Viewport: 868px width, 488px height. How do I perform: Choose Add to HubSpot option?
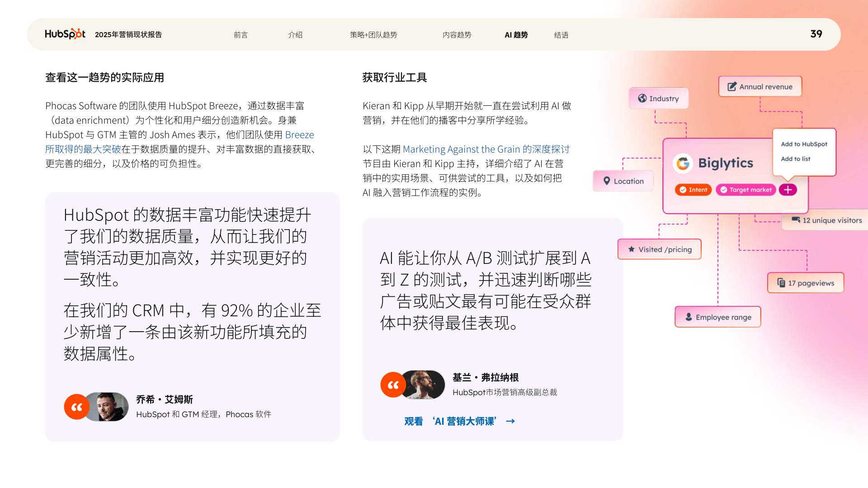[804, 144]
